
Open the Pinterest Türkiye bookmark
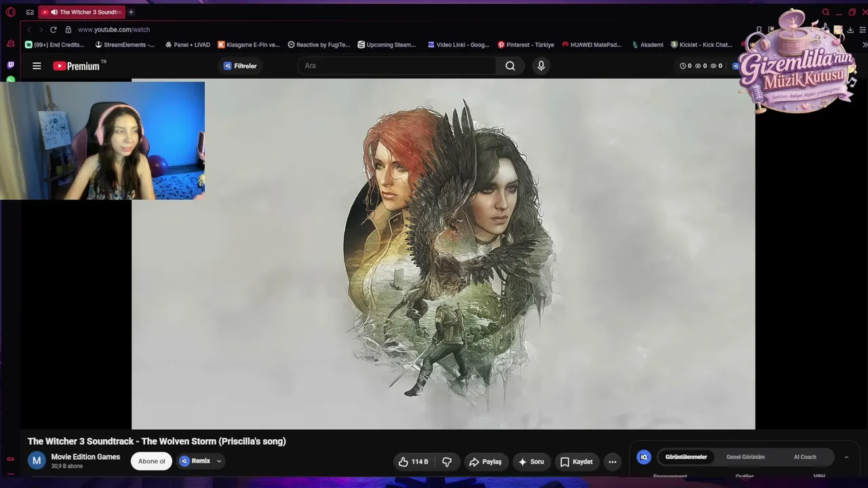pyautogui.click(x=526, y=45)
